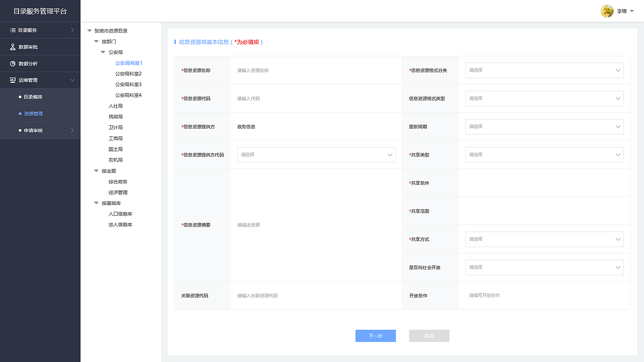The width and height of the screenshot is (644, 362).
Task: Select 公安局科室4 in the tree
Action: [x=128, y=95]
